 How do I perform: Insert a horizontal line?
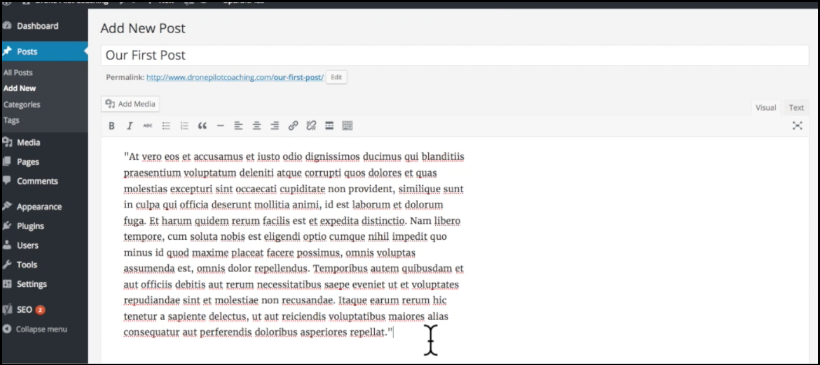220,126
